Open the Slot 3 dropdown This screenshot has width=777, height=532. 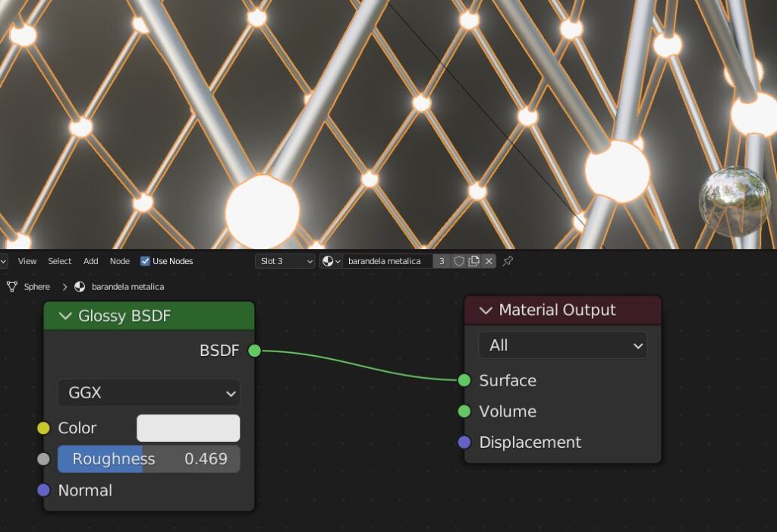285,261
